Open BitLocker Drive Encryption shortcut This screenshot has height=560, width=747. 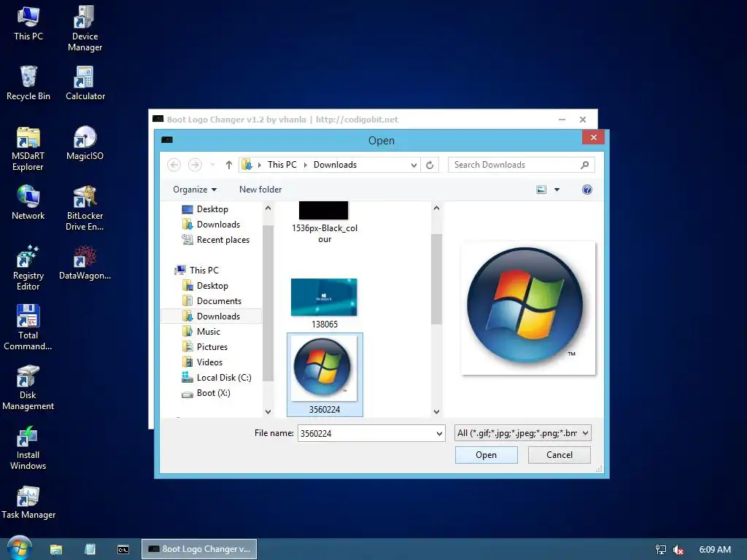tap(85, 208)
